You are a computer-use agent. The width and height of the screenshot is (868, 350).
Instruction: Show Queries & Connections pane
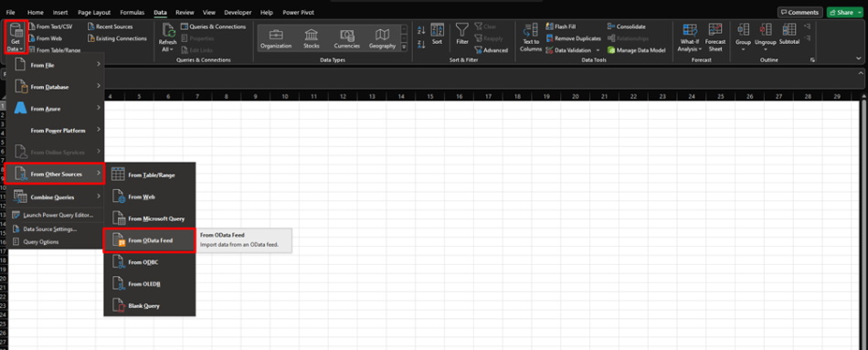(x=213, y=27)
